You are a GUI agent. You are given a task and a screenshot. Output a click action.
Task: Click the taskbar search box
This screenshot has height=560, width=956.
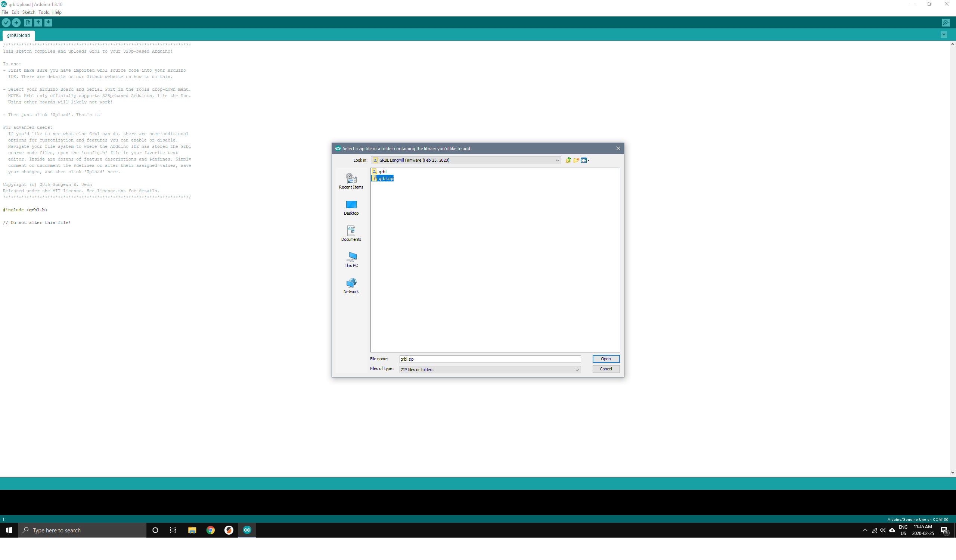(x=82, y=531)
